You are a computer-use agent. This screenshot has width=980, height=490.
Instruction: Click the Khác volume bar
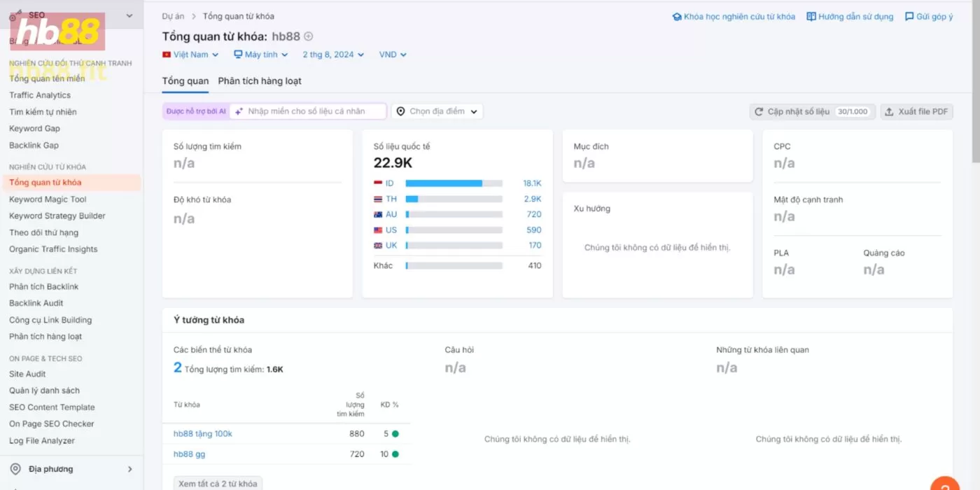point(454,266)
